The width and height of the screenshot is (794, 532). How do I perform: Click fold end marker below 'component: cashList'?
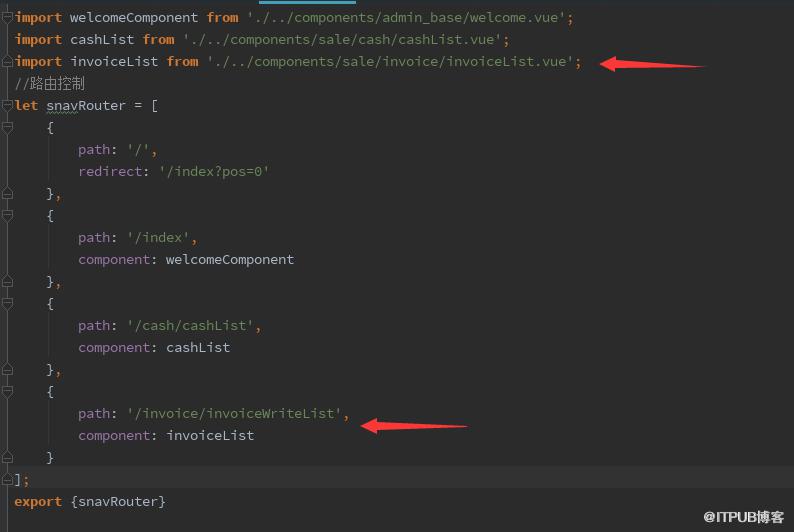coord(7,370)
